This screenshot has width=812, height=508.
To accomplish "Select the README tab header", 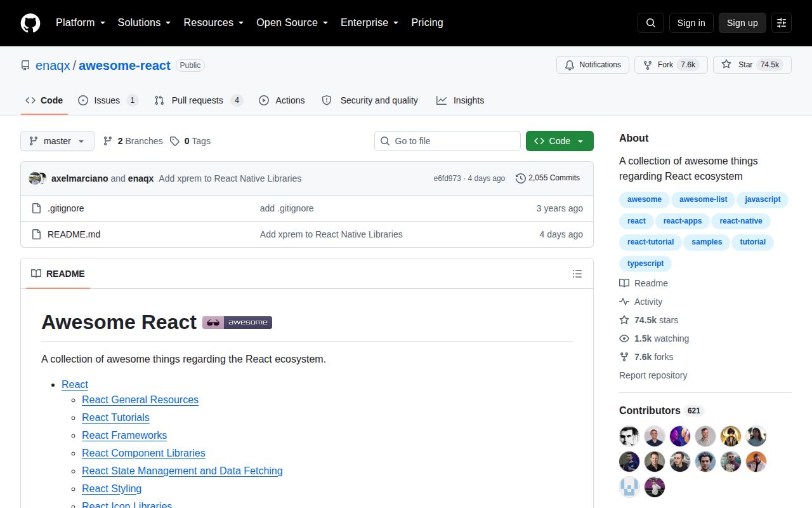I will tap(58, 274).
